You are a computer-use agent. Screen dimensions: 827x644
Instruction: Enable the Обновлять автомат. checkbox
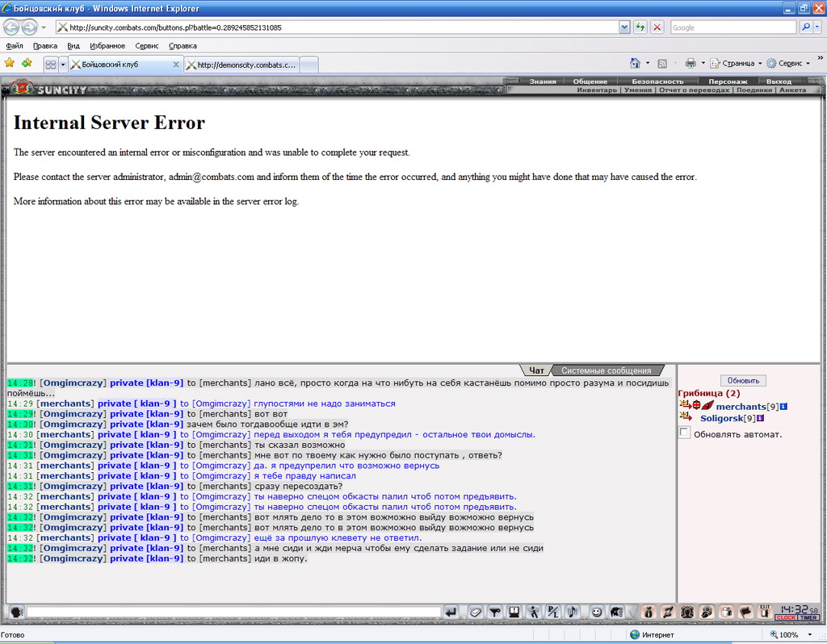pos(684,433)
